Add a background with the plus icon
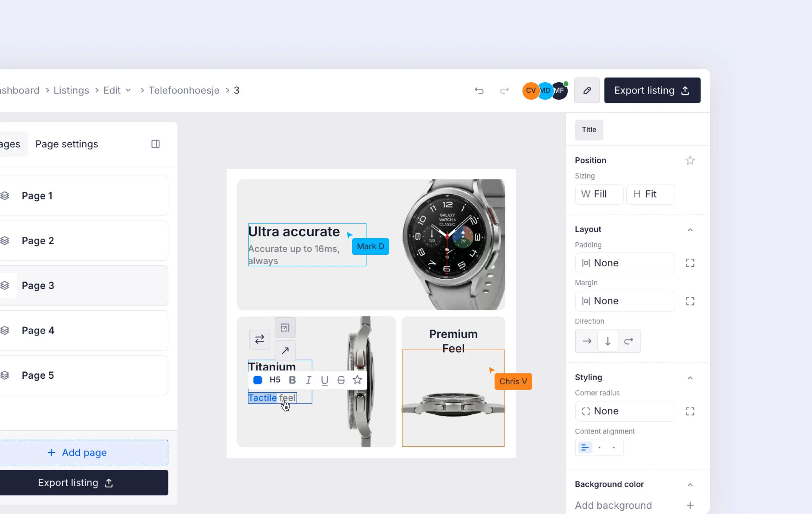812x514 pixels. (690, 505)
